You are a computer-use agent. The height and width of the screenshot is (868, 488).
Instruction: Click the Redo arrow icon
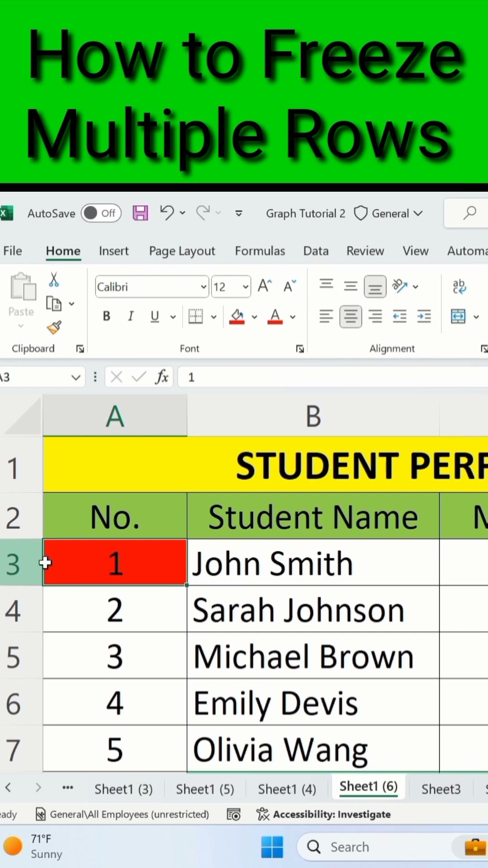[203, 212]
